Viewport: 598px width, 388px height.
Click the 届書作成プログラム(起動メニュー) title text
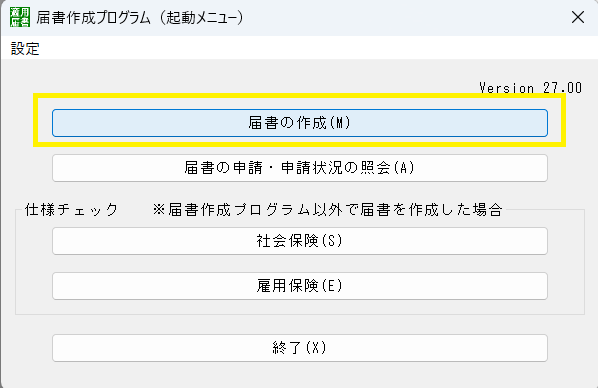pos(140,18)
